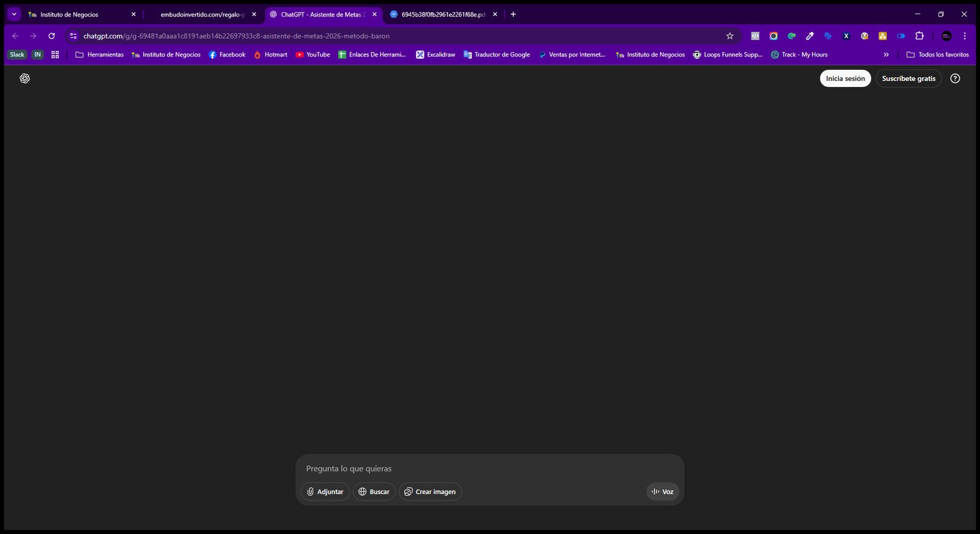Image resolution: width=980 pixels, height=534 pixels.
Task: Switch to the embudoinvertido.com tab
Action: pyautogui.click(x=203, y=14)
